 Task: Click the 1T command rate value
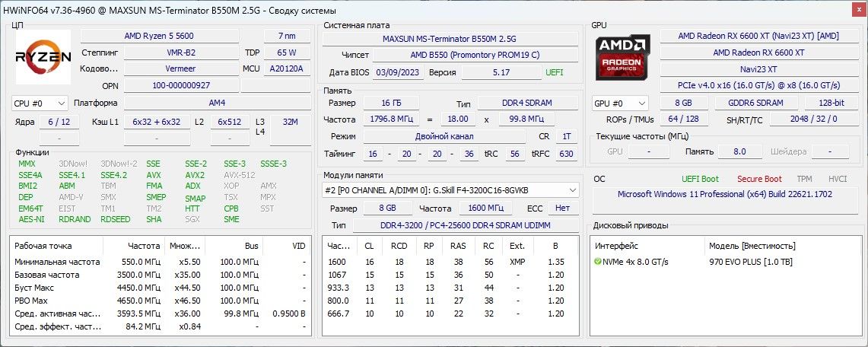(566, 136)
